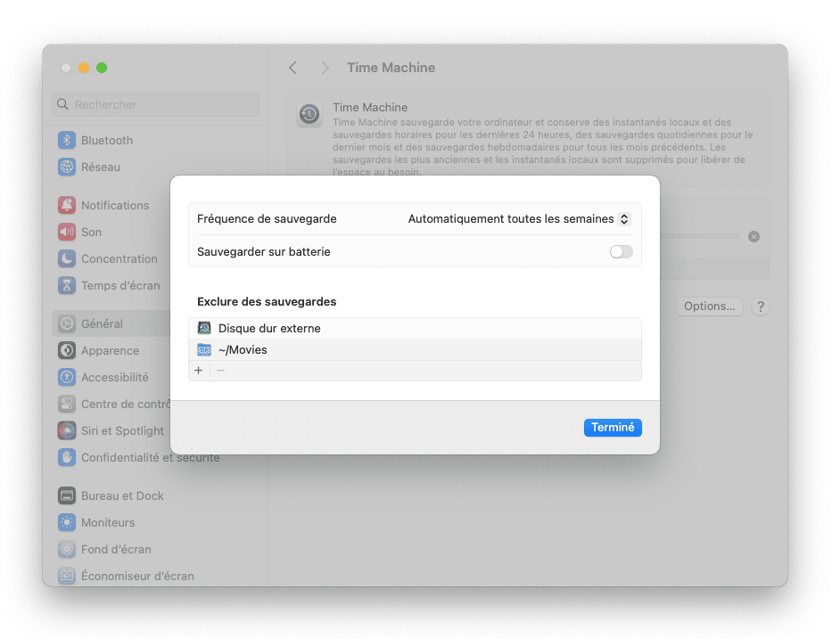Screen dimensions: 840x638
Task: Add an exclusion with the plus button
Action: 199,371
